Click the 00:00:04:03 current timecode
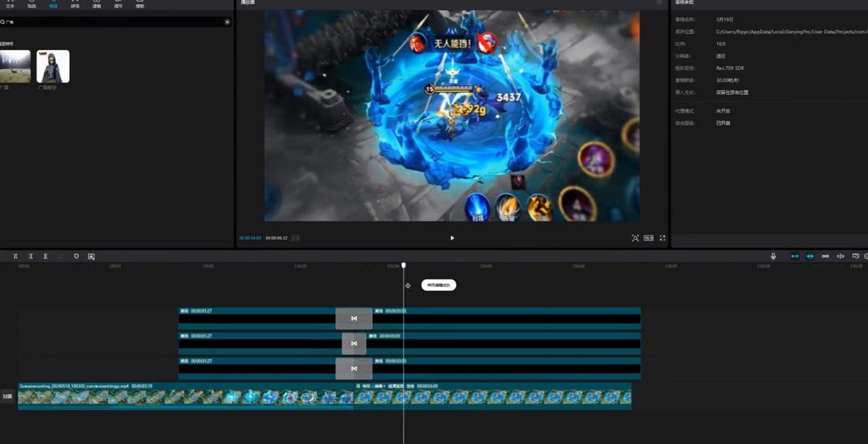The image size is (868, 444). (x=250, y=238)
